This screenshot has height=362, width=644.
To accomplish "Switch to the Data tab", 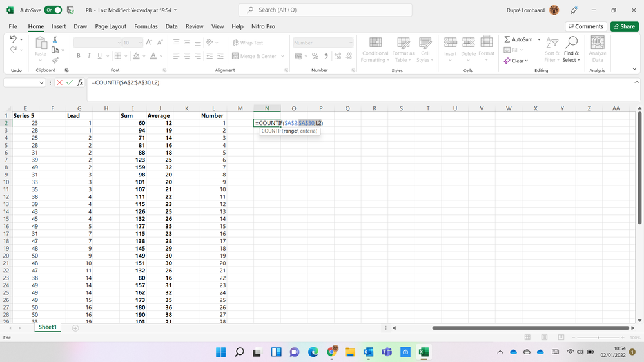I will point(171,26).
